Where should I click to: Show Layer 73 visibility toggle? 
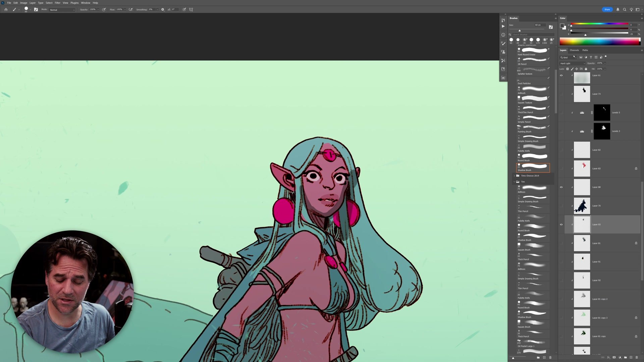[561, 94]
